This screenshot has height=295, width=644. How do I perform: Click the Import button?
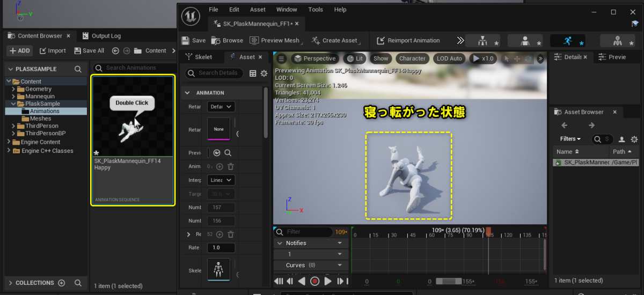53,50
